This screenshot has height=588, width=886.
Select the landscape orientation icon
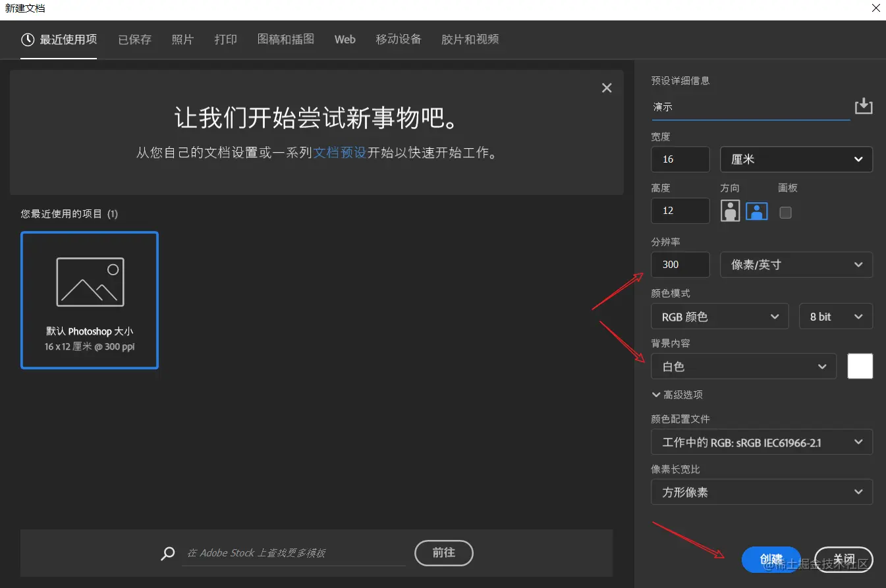(756, 211)
